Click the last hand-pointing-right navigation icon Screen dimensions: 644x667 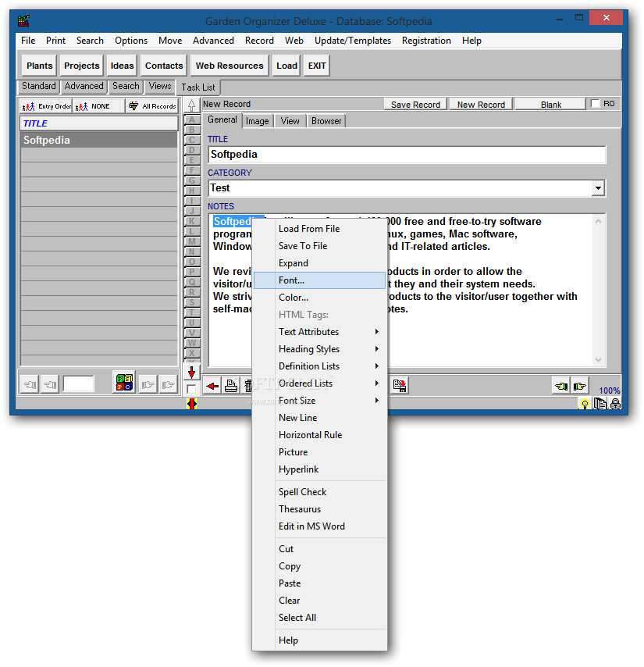pyautogui.click(x=168, y=385)
